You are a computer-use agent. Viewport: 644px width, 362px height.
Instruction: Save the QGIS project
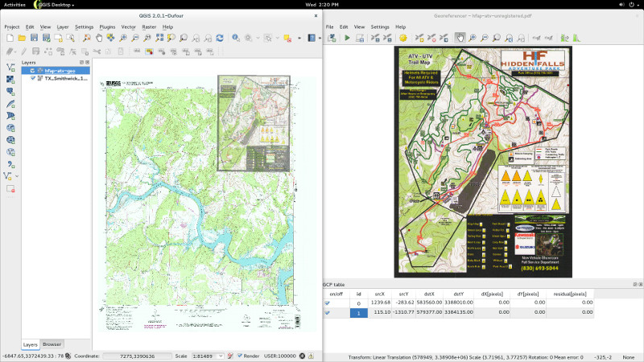point(34,38)
